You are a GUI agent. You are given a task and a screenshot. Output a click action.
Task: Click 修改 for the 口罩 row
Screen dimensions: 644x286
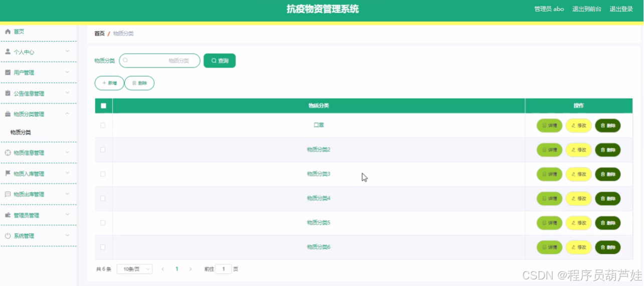coord(579,126)
